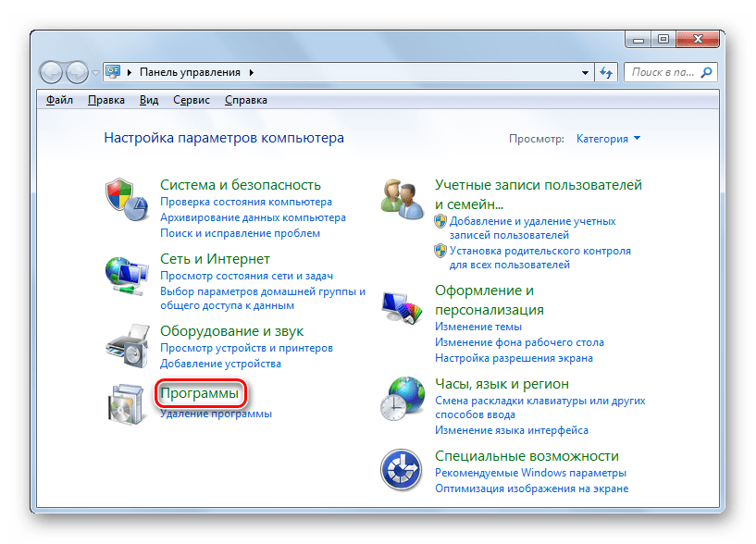Maximize the Control Panel window

(x=663, y=40)
